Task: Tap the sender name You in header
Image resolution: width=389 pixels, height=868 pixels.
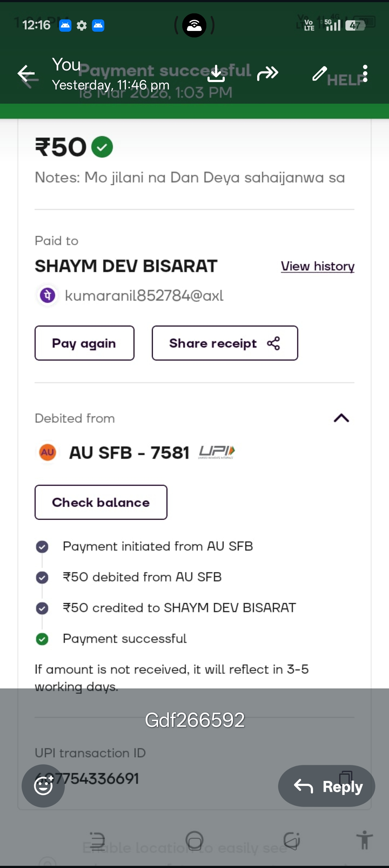Action: tap(66, 65)
